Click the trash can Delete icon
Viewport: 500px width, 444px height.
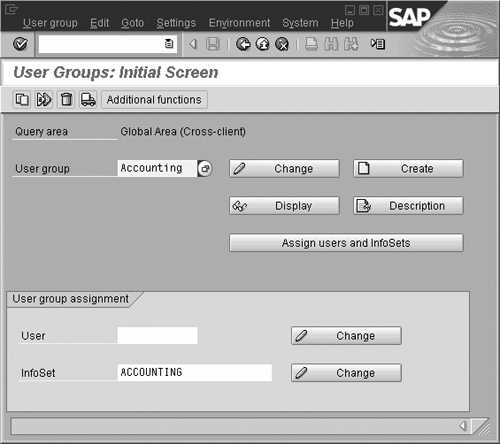click(x=66, y=99)
